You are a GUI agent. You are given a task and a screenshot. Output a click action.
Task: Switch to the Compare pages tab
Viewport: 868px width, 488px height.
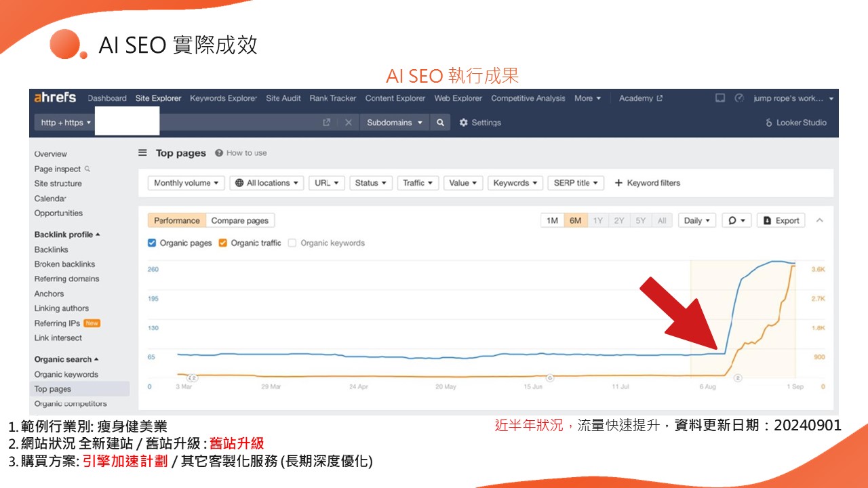(240, 220)
